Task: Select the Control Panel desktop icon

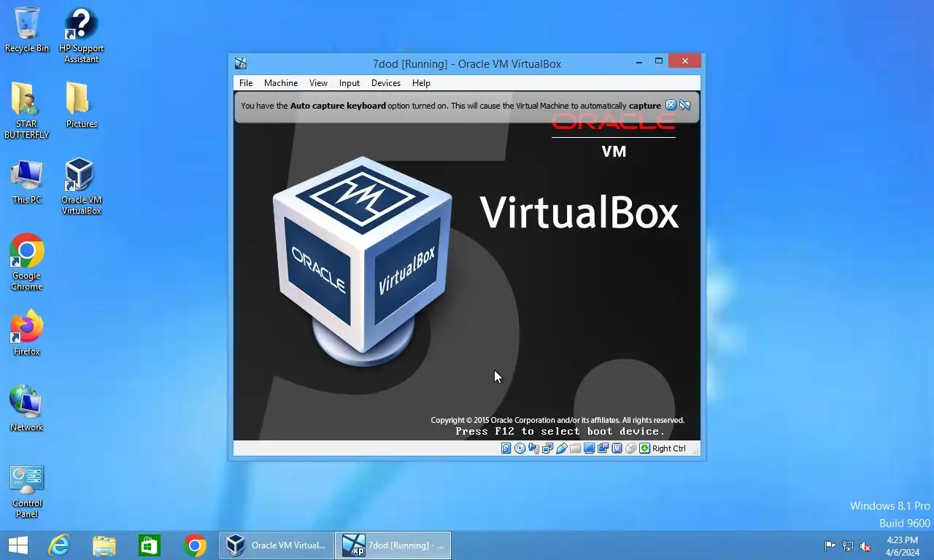Action: point(27,491)
